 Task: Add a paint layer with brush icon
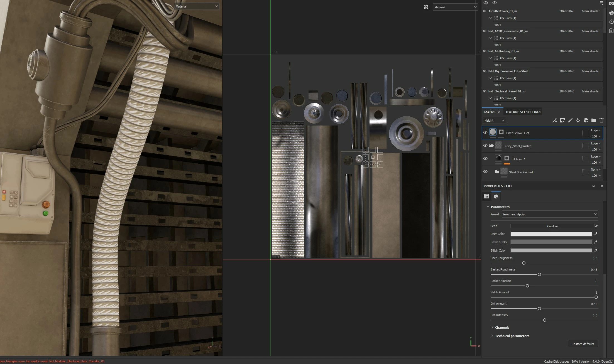click(x=570, y=120)
